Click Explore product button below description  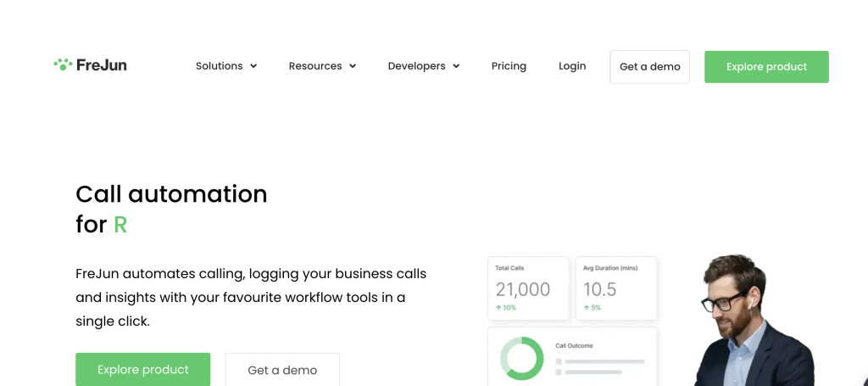tap(142, 369)
